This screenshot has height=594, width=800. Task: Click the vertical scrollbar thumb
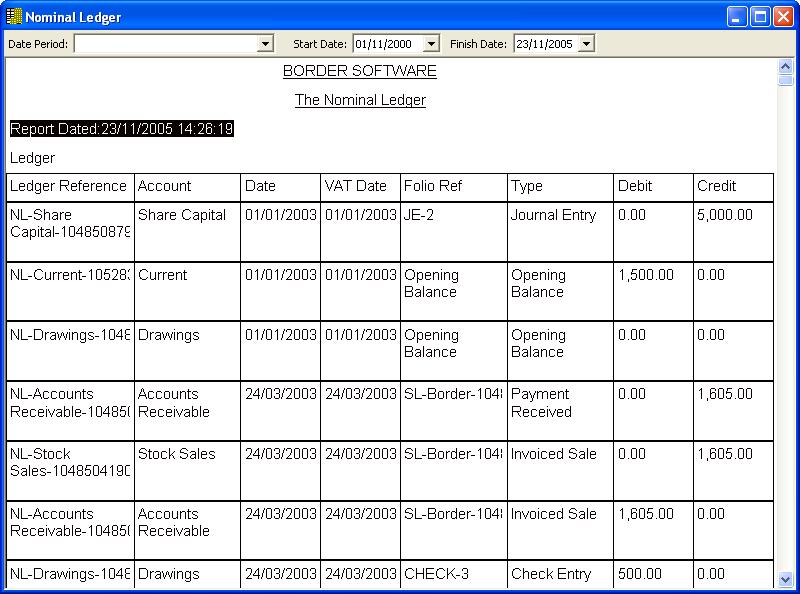786,80
